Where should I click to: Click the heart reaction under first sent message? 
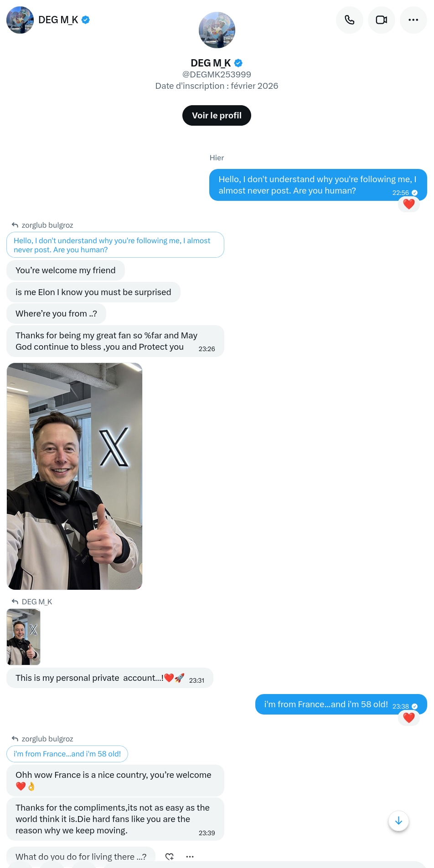(408, 204)
